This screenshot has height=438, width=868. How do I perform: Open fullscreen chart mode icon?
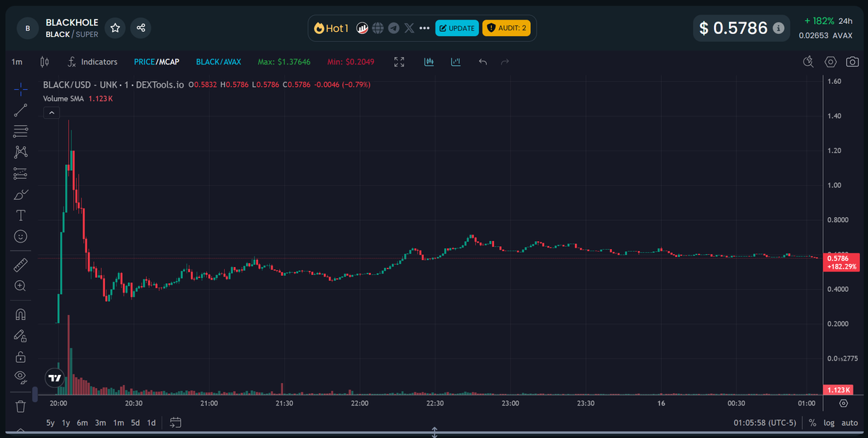pos(399,62)
